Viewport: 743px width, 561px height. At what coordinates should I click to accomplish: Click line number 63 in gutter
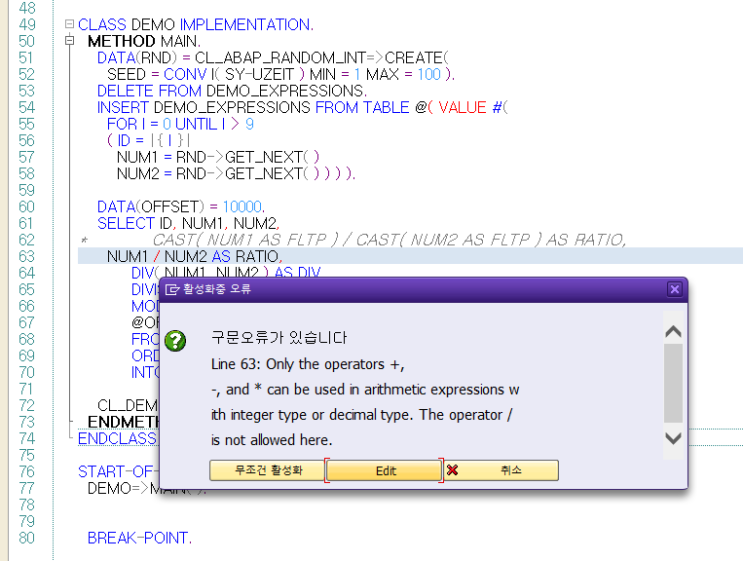click(27, 256)
